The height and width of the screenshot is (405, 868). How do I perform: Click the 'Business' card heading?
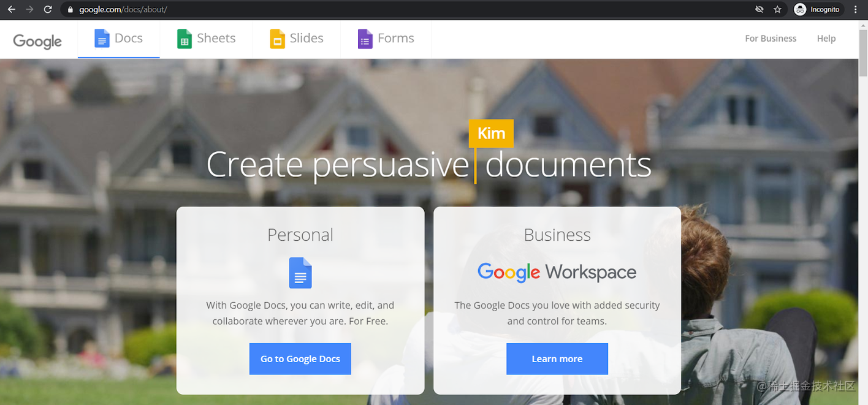pyautogui.click(x=557, y=235)
